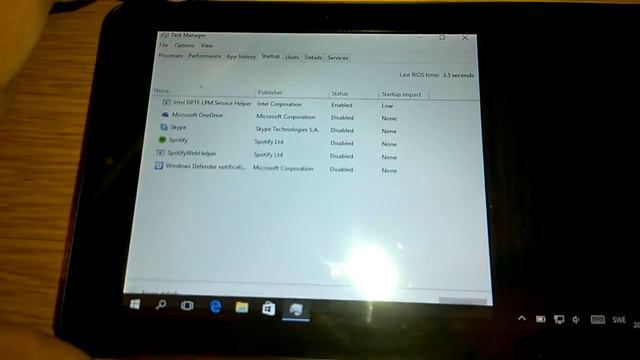
Task: Switch to the Users tab
Action: click(x=292, y=58)
